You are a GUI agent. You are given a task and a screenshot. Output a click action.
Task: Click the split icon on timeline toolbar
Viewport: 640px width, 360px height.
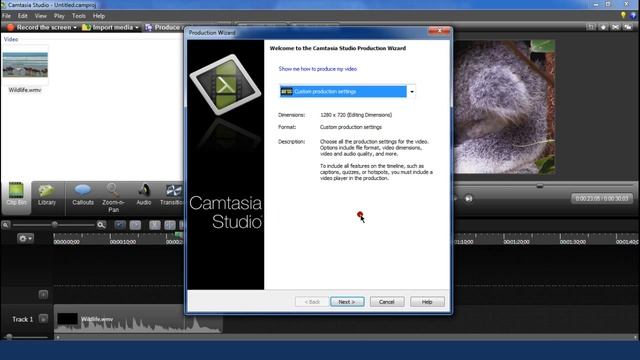[170, 225]
